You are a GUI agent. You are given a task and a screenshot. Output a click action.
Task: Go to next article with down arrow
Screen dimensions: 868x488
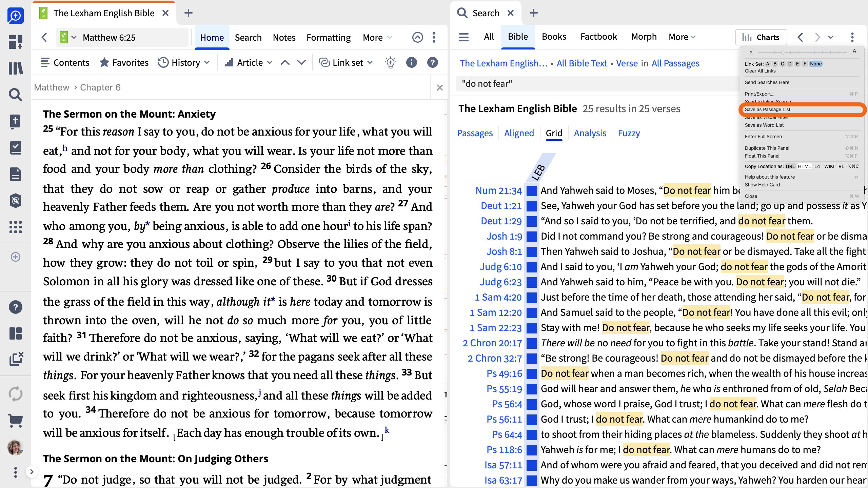point(301,63)
